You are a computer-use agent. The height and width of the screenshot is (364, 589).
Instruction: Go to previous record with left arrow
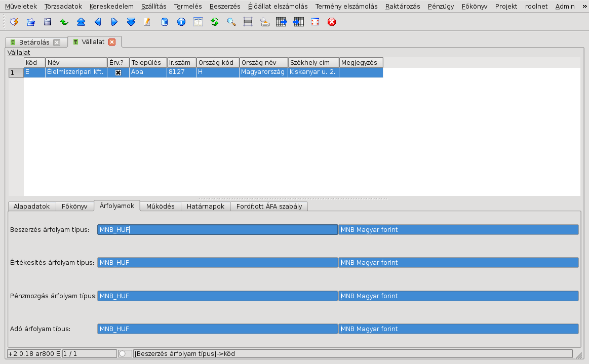click(x=98, y=22)
